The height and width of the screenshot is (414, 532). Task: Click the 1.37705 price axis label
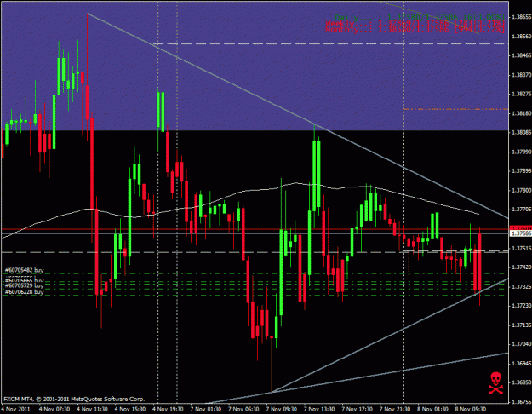pos(522,210)
